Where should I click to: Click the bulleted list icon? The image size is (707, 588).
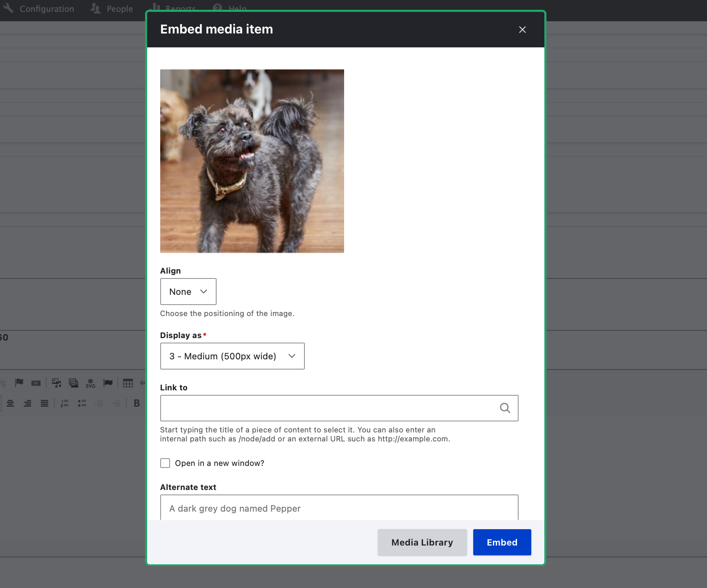coord(82,403)
